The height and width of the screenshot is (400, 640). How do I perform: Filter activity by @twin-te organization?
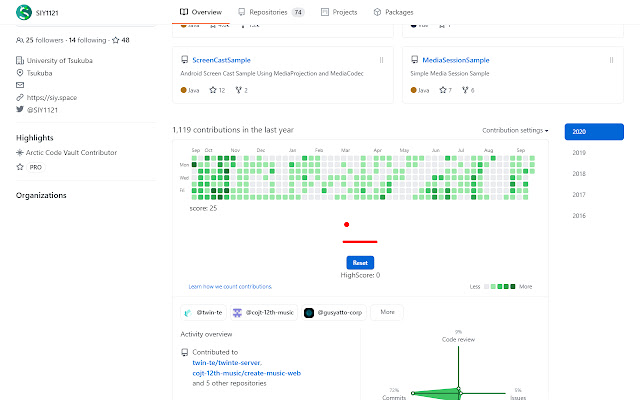click(x=203, y=313)
